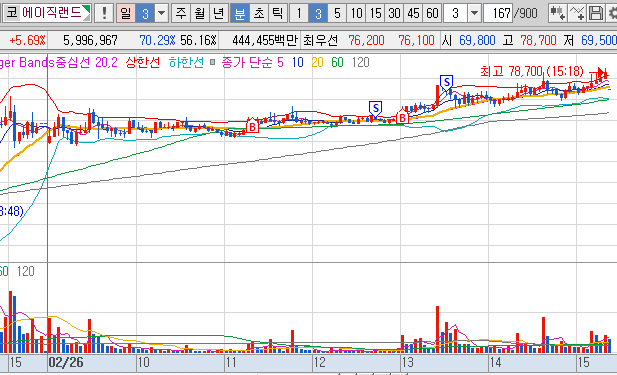Select the 월 monthly period button
The height and width of the screenshot is (375, 617).
click(200, 13)
